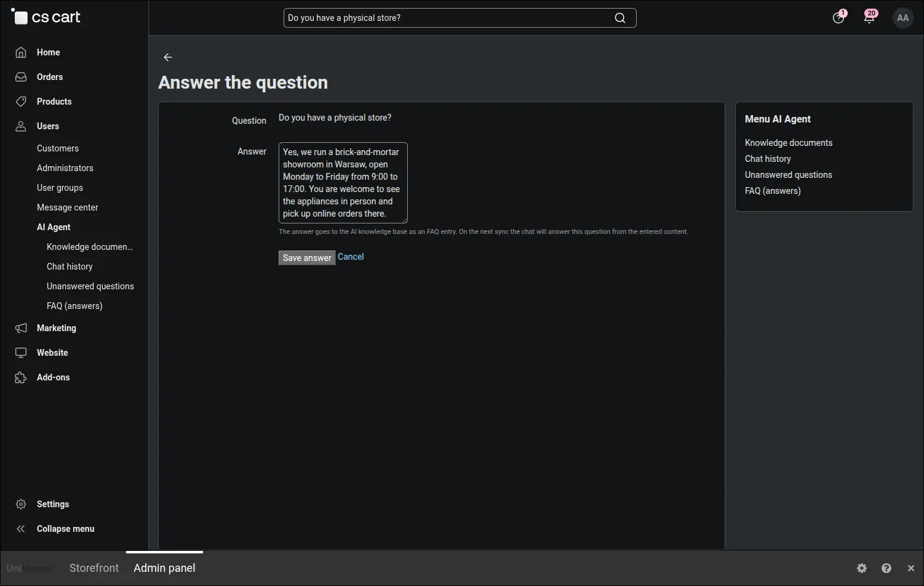The image size is (924, 586).
Task: Click the Cancel link
Action: tap(351, 257)
